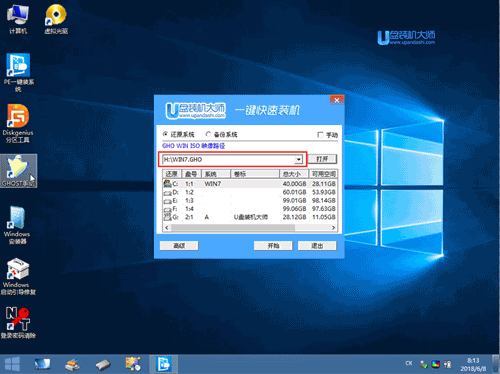This screenshot has width=500, height=374.
Task: Tick the 手动 manual checkbox
Action: (320, 134)
